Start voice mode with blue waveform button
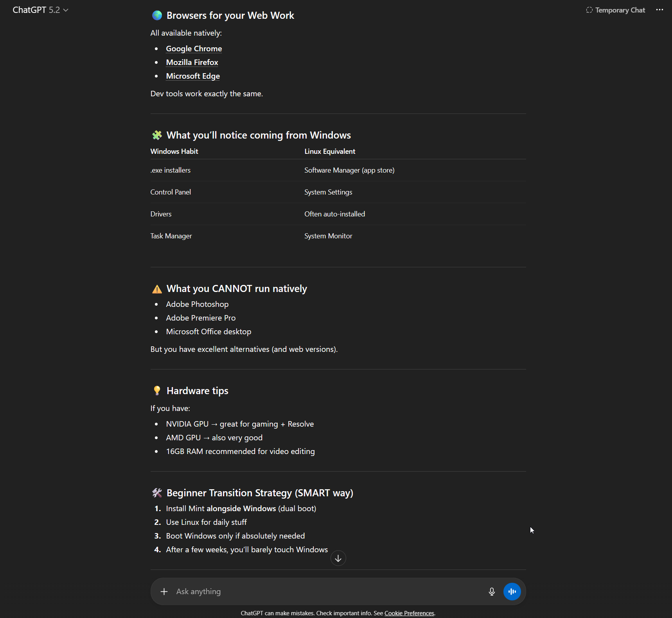 (x=512, y=591)
